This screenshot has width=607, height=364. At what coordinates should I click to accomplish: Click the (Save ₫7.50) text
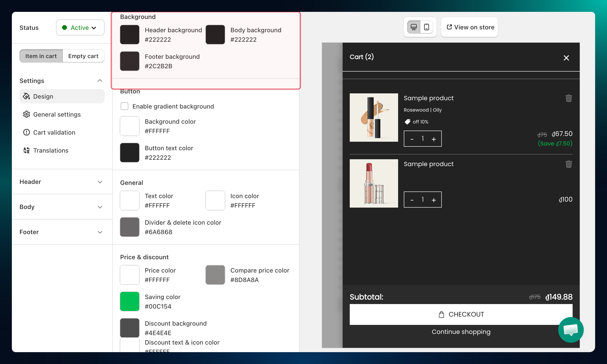coord(555,143)
